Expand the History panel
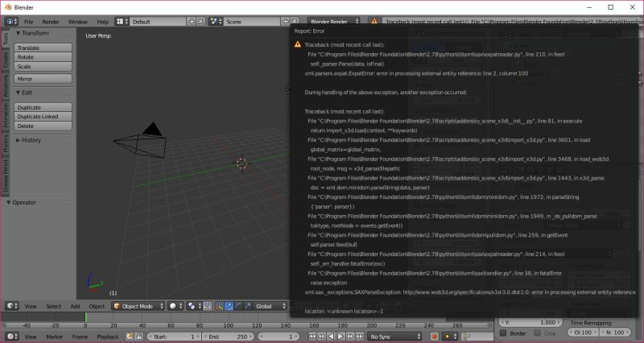This screenshot has height=343, width=644. click(18, 140)
